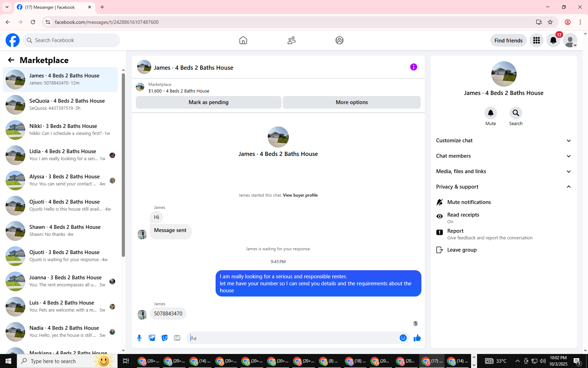The height and width of the screenshot is (368, 588).
Task: Toggle Mute notifications in Privacy & support
Action: pos(503,202)
